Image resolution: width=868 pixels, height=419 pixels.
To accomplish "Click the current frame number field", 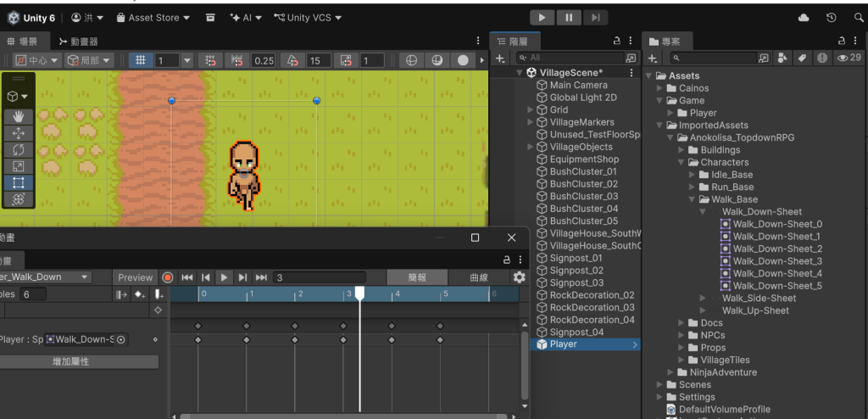I will click(320, 277).
